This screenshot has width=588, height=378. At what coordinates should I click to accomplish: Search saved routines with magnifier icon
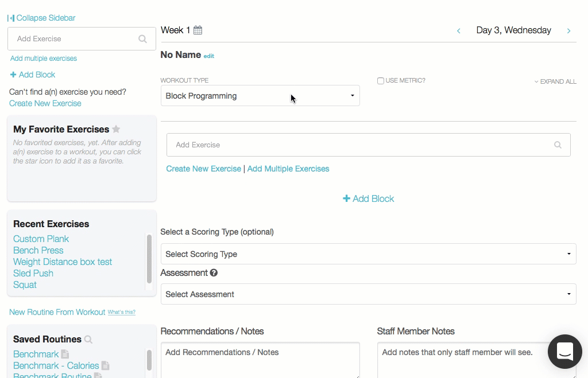[x=88, y=340]
